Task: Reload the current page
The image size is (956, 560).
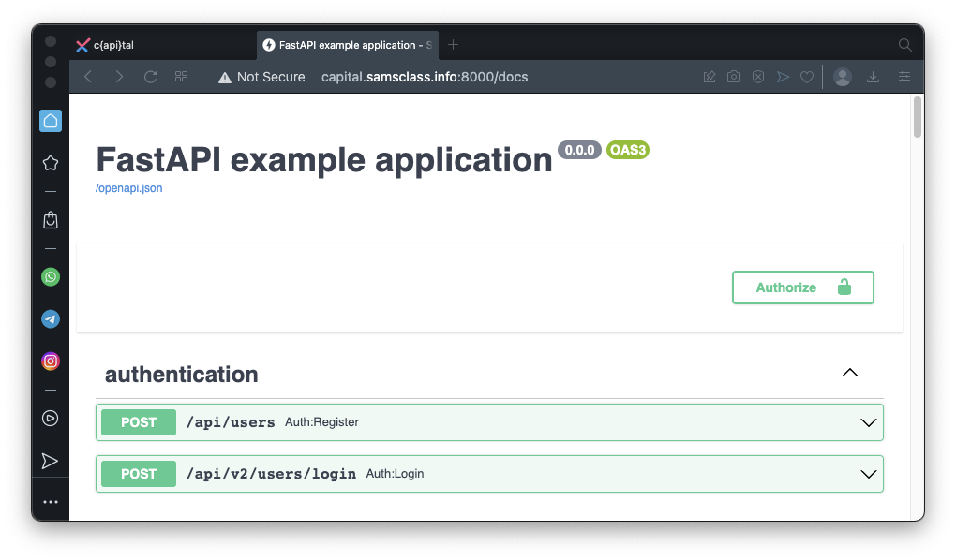Action: pyautogui.click(x=150, y=77)
